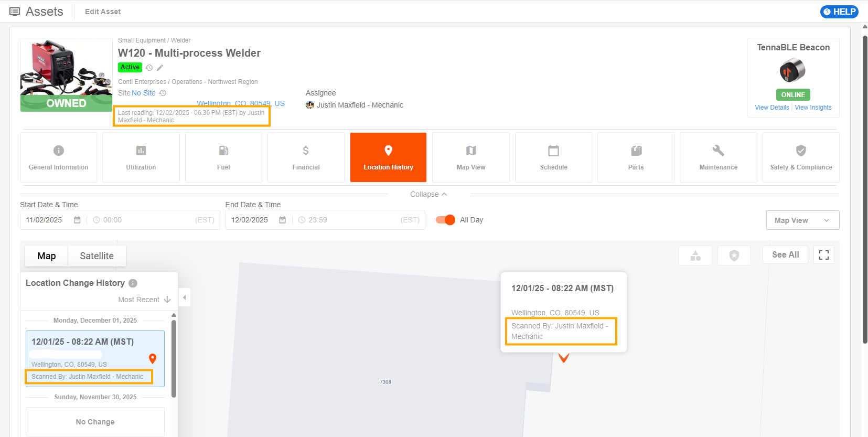Click the page vertical scrollbar
Image resolution: width=868 pixels, height=437 pixels.
click(x=865, y=189)
